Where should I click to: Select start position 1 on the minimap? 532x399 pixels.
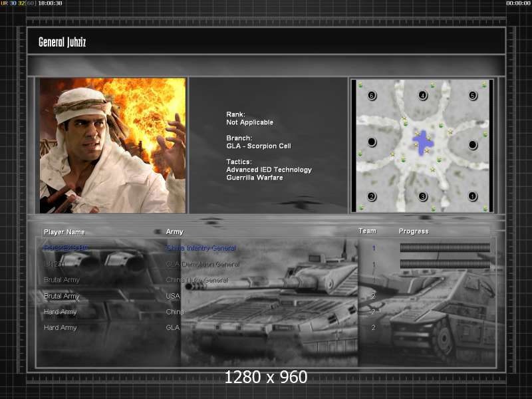[x=473, y=196]
